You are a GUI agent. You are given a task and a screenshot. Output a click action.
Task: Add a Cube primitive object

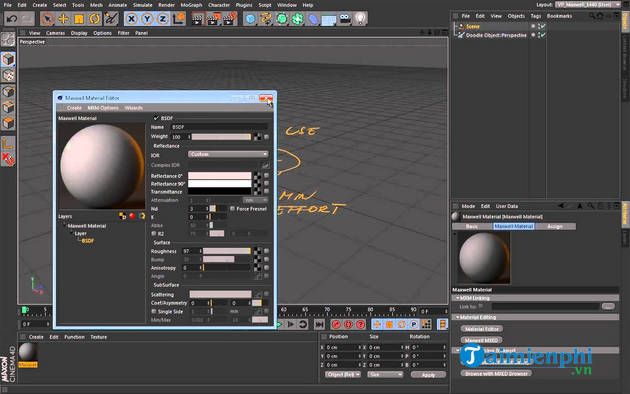tap(250, 19)
